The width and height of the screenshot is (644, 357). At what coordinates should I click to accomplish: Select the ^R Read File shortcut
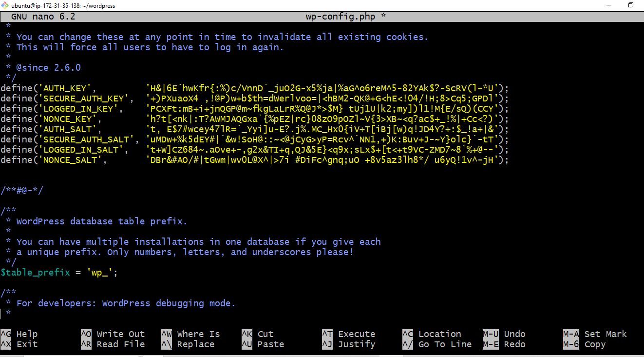point(113,344)
